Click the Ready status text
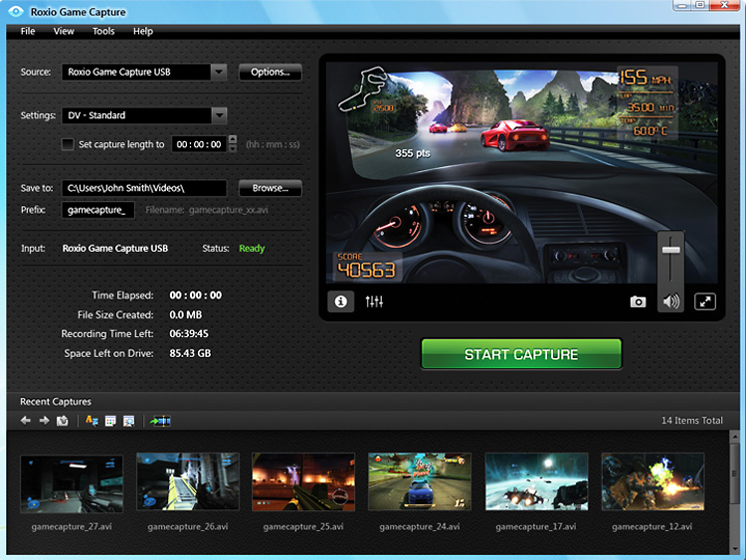746x560 pixels. tap(252, 249)
